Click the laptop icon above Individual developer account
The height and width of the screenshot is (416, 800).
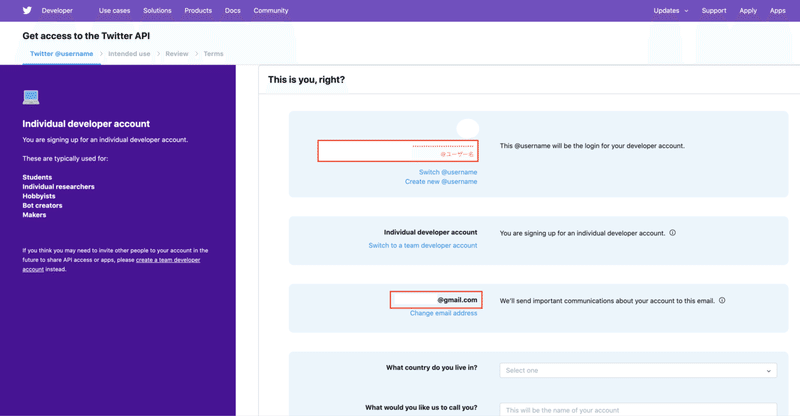tap(31, 97)
